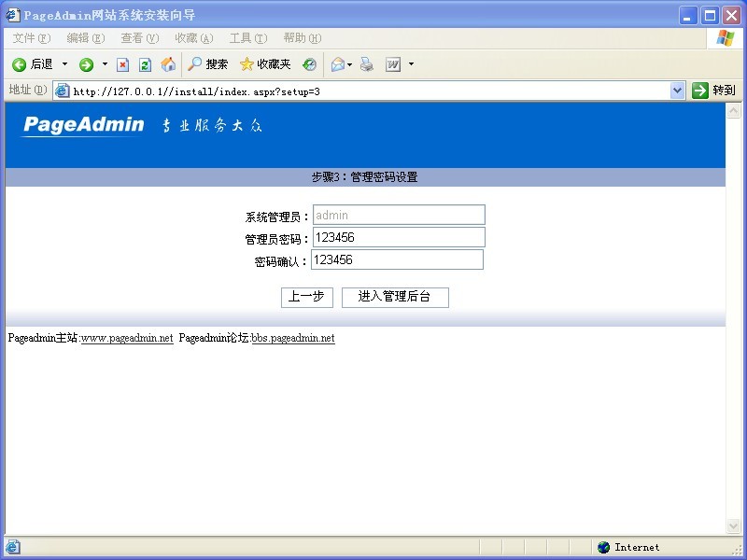Visit the bbs.pageadmin.net forum link
Screen dimensions: 747x560
coord(293,338)
